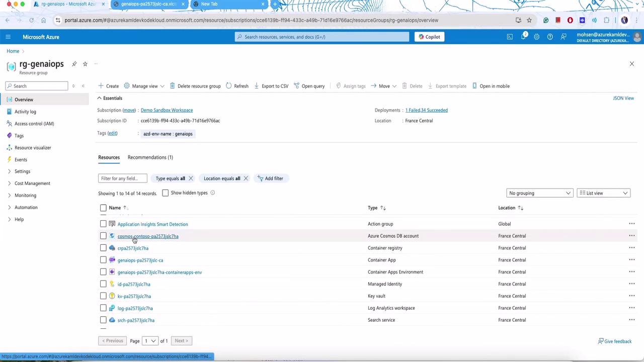Close the resource group blade
The height and width of the screenshot is (362, 644).
[x=632, y=64]
